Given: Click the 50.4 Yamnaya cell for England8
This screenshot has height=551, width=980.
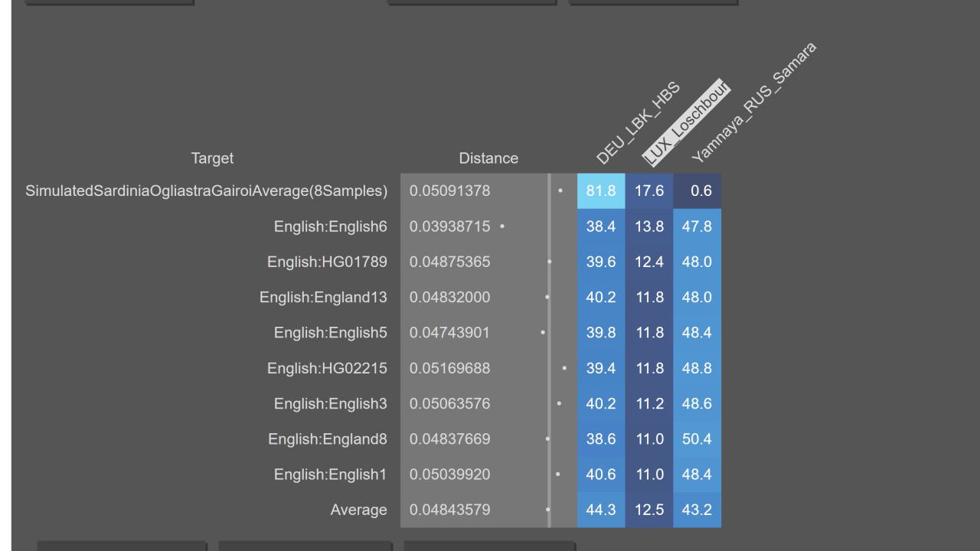Looking at the screenshot, I should 697,439.
